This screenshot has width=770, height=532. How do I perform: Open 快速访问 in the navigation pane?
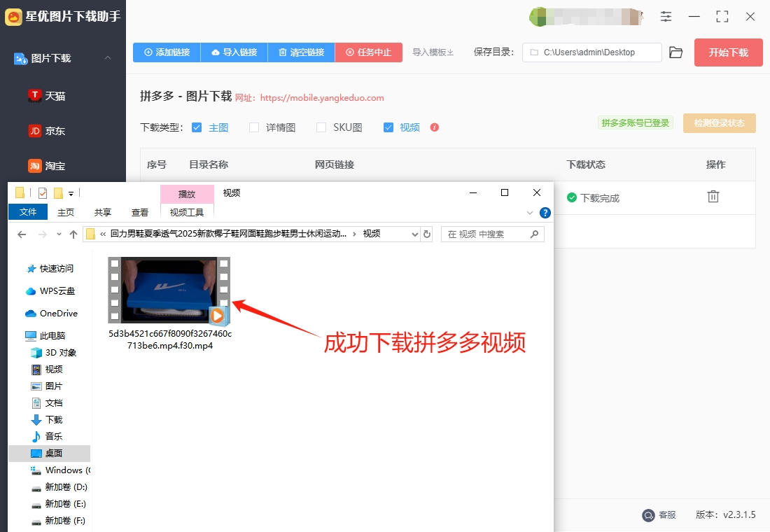[x=50, y=268]
